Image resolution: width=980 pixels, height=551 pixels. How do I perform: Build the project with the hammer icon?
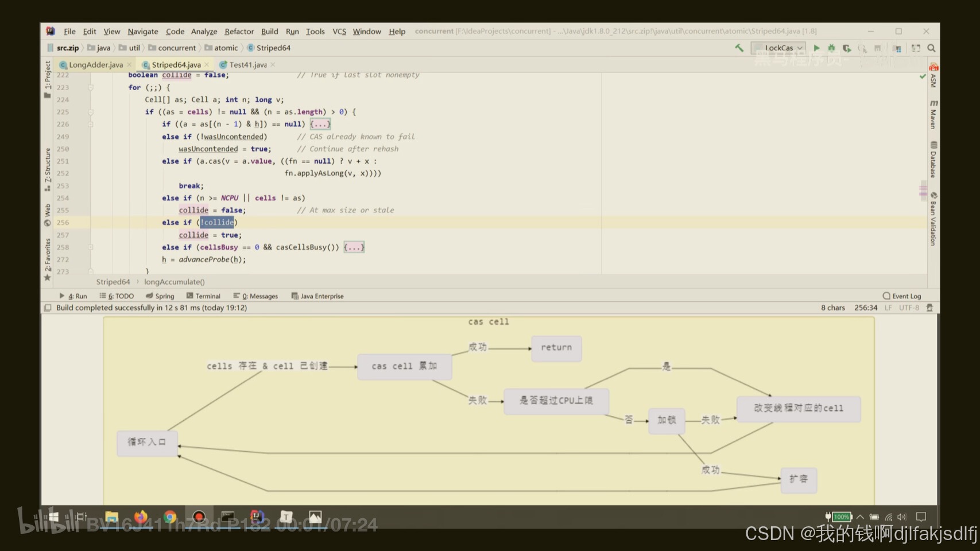pyautogui.click(x=739, y=48)
